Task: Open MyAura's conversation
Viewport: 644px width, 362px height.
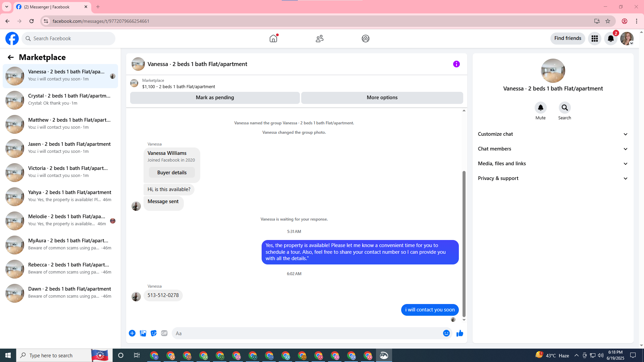Action: pyautogui.click(x=60, y=245)
